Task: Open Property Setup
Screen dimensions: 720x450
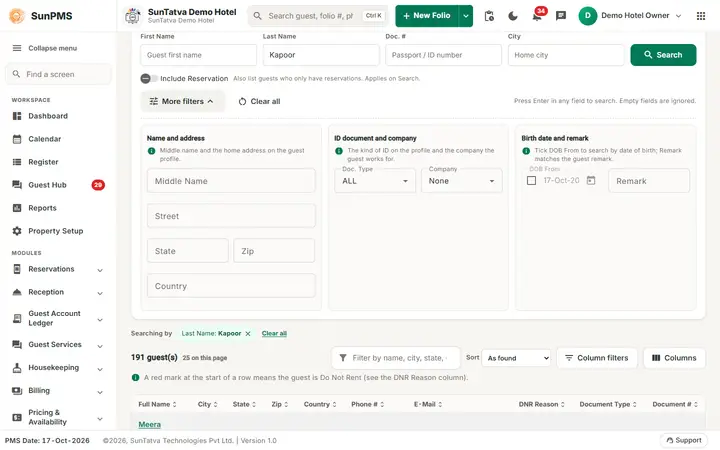Action: pyautogui.click(x=58, y=231)
